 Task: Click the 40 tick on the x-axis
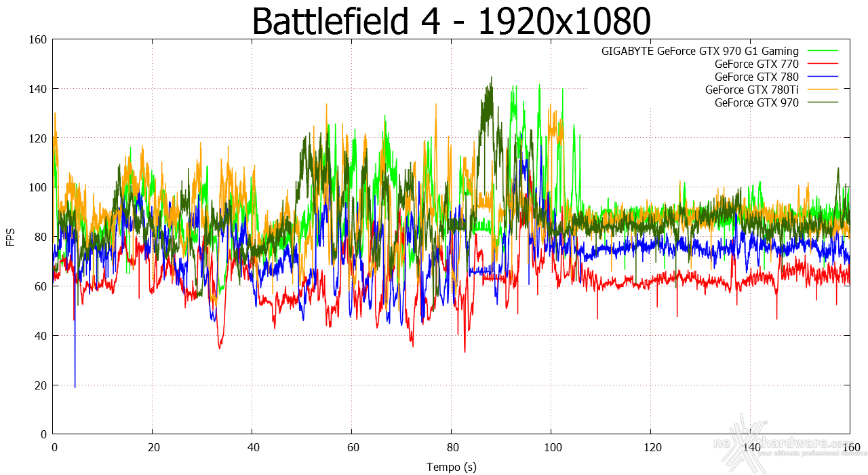tap(252, 448)
